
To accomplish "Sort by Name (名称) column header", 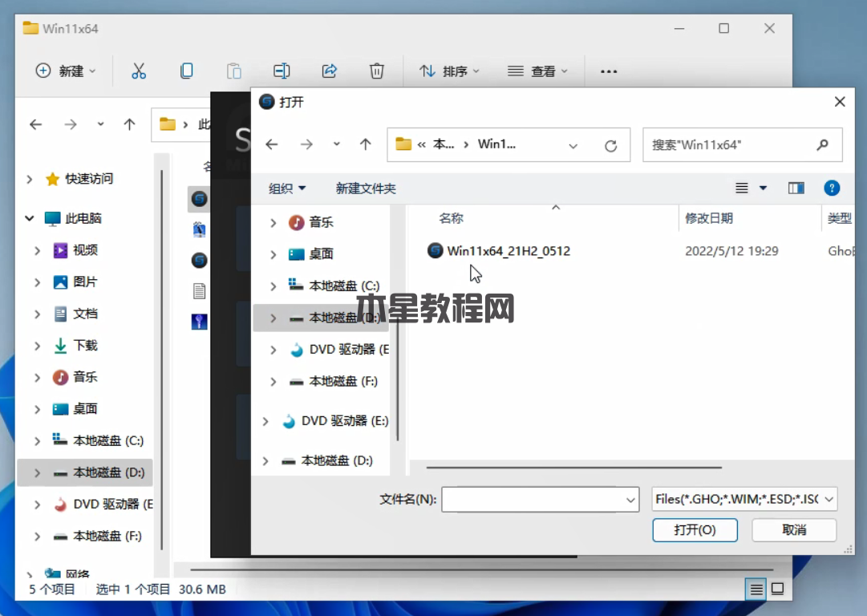I will [x=452, y=218].
